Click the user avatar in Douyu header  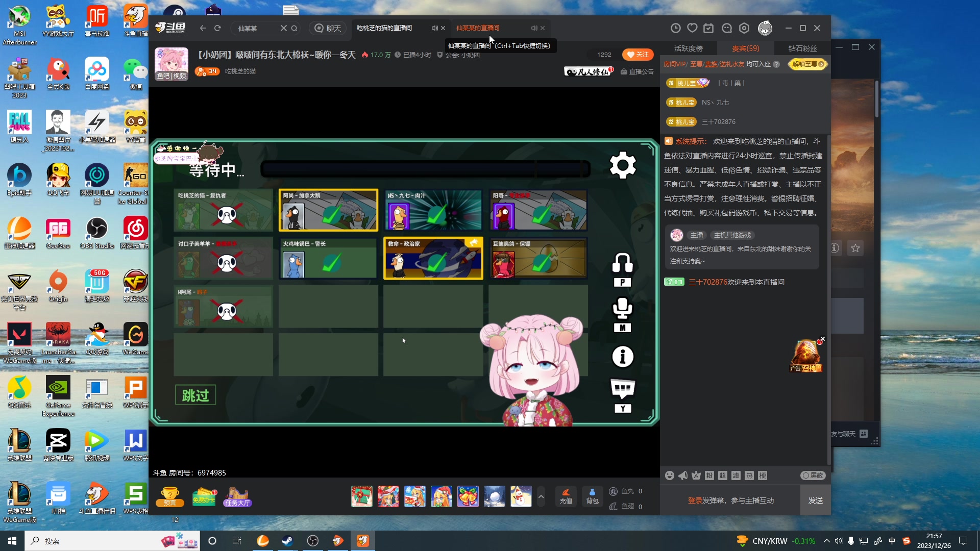coord(765,28)
